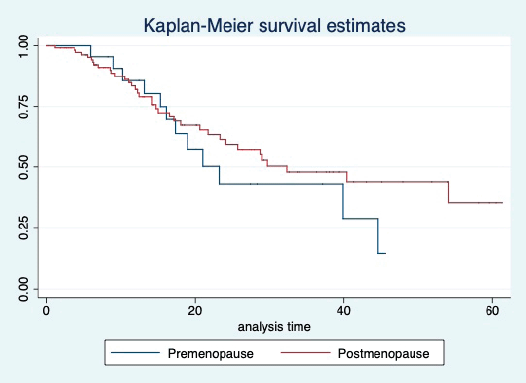
Task: Click the blue Premenopause legend line sample
Action: 135,352
